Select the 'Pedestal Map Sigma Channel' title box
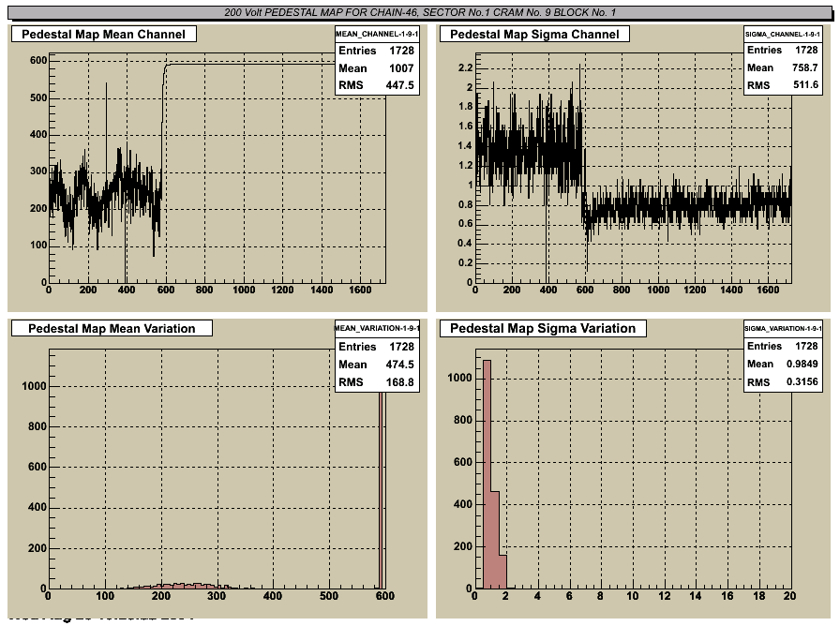 (534, 35)
